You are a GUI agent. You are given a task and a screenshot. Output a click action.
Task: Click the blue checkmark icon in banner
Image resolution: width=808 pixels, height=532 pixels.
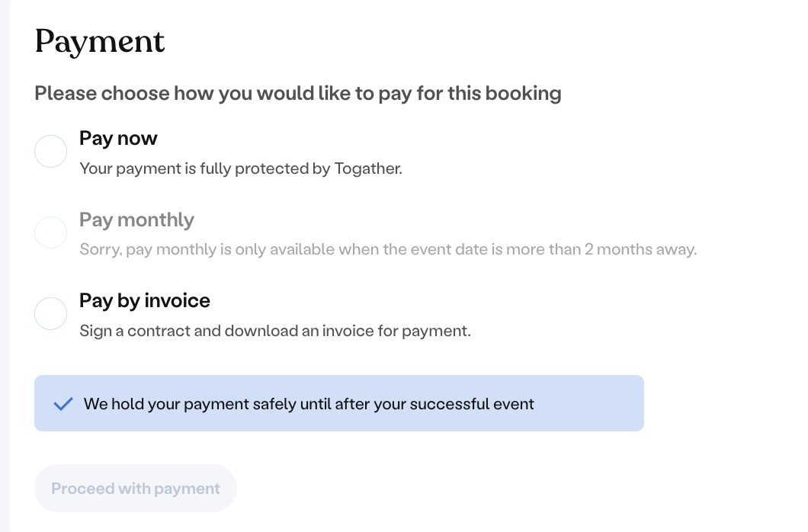tap(63, 404)
